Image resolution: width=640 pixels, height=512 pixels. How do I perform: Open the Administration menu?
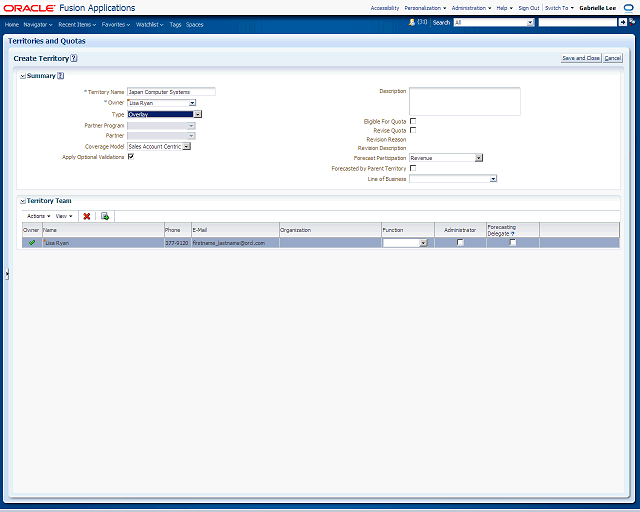[x=471, y=8]
